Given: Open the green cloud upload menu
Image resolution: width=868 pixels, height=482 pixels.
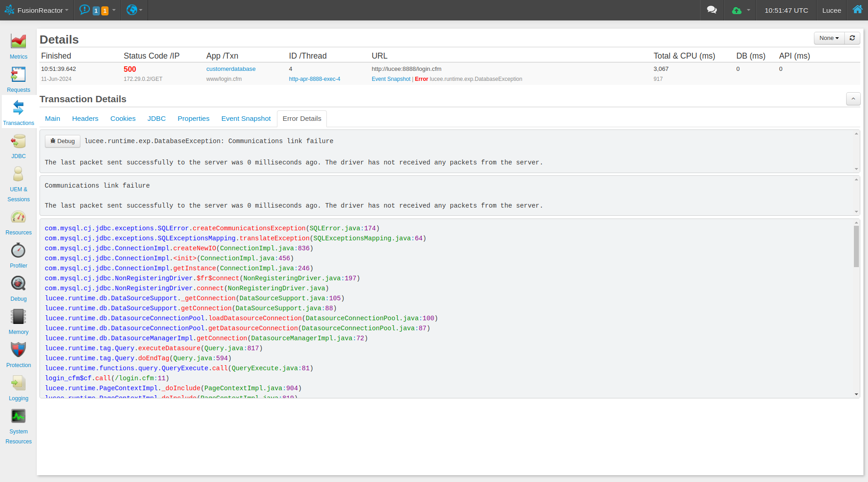Looking at the screenshot, I should (x=741, y=10).
